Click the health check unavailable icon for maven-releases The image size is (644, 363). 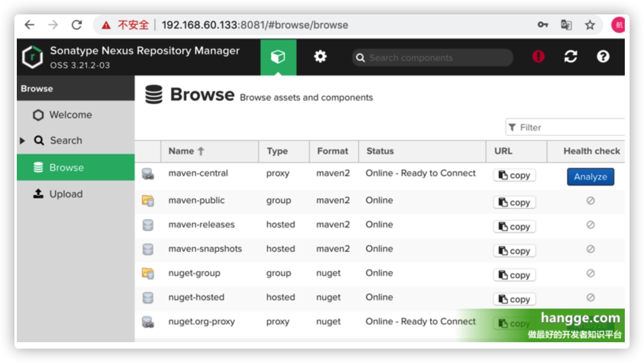(590, 225)
